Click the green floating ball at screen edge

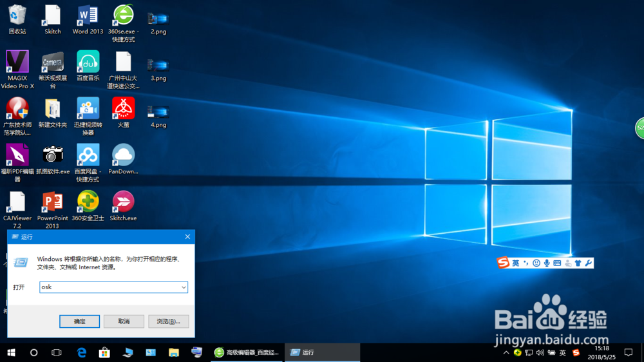(x=640, y=128)
